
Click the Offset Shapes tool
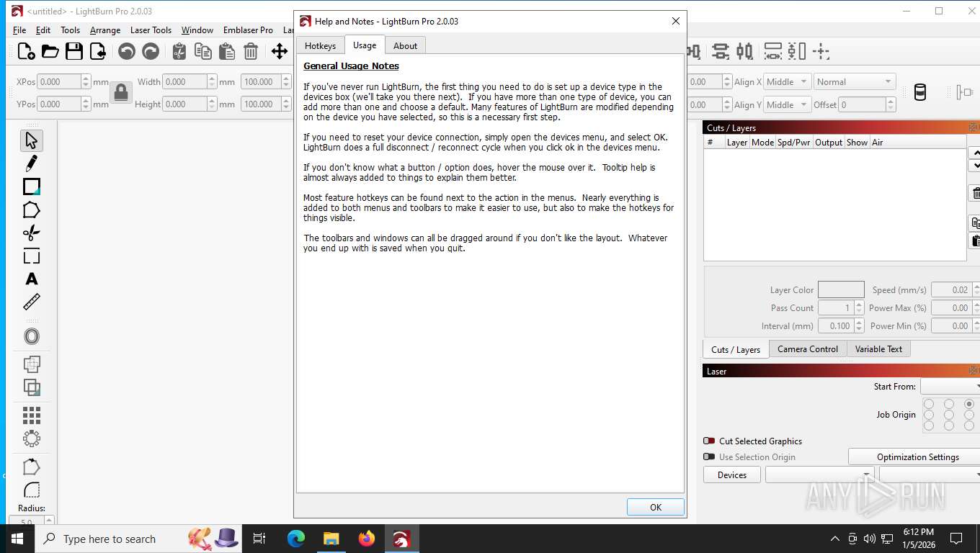point(31,336)
